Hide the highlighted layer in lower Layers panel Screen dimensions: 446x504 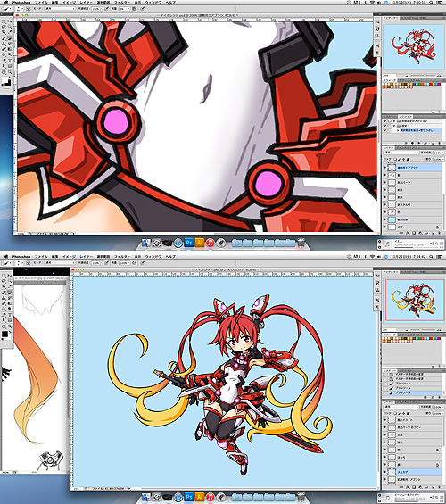click(x=385, y=472)
